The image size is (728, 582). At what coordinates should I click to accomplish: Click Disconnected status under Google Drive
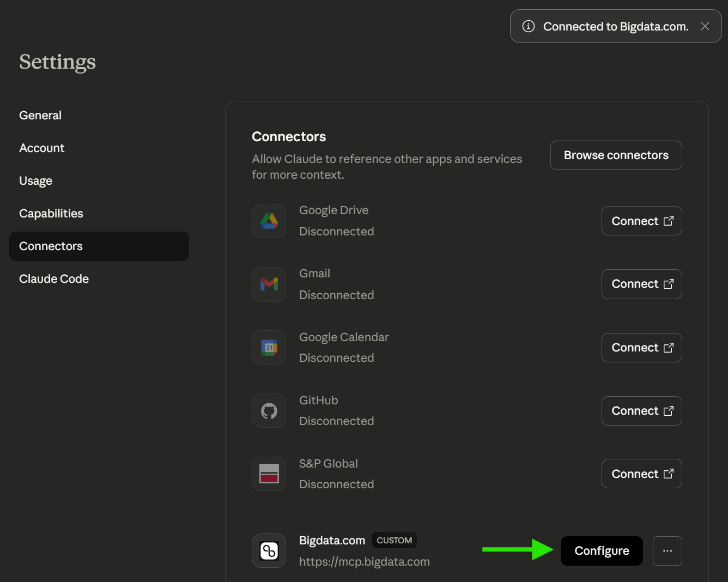(x=337, y=231)
